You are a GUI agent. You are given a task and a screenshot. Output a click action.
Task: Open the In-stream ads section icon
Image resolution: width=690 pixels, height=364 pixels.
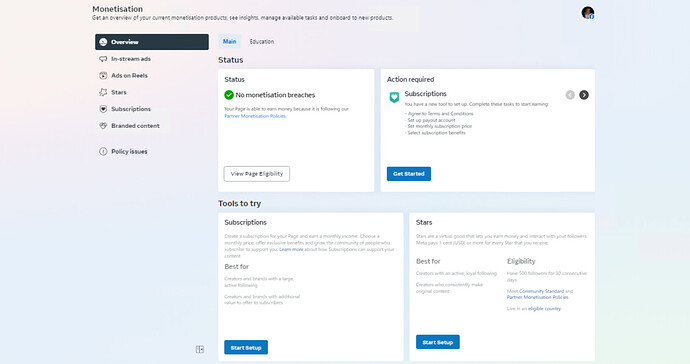click(x=103, y=59)
